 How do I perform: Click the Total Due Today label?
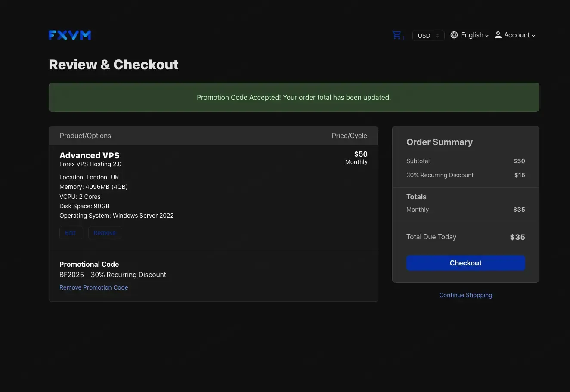click(431, 237)
